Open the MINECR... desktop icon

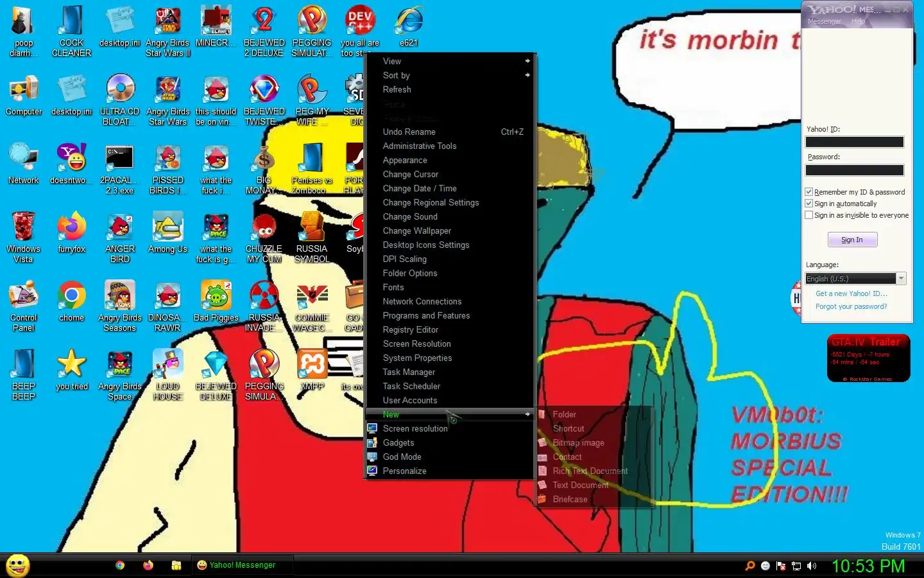coord(216,26)
